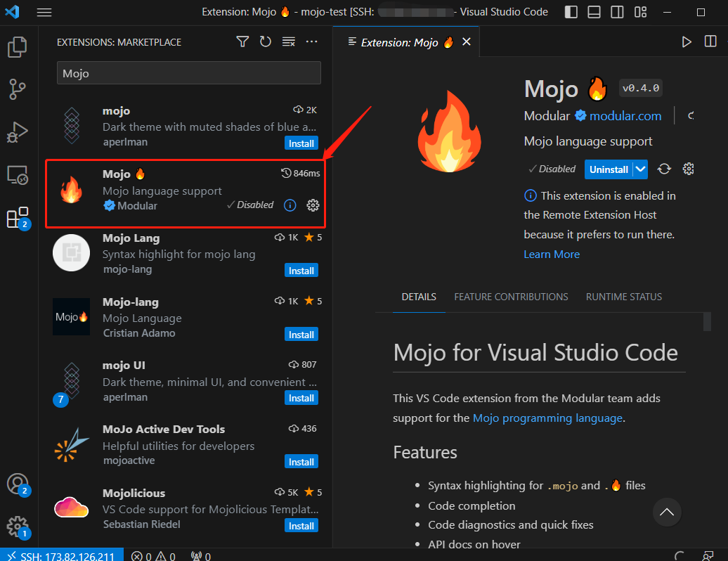Image resolution: width=728 pixels, height=561 pixels.
Task: Open the Source Control view
Action: click(18, 89)
